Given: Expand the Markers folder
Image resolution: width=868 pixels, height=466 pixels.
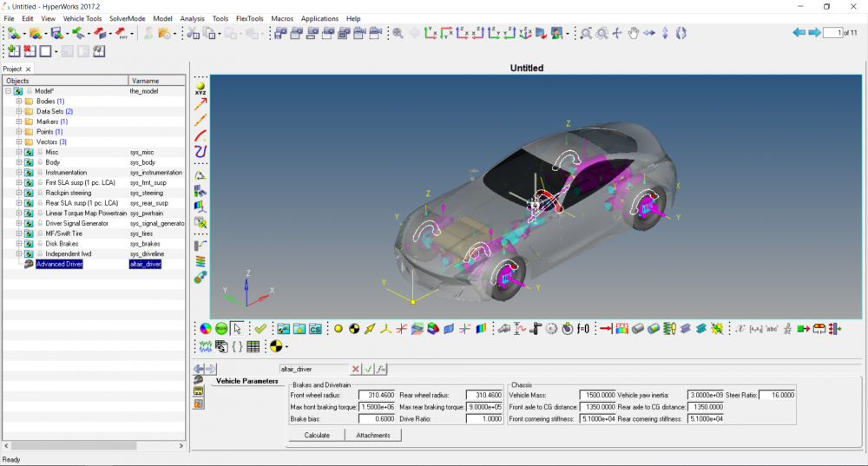Looking at the screenshot, I should click(19, 121).
